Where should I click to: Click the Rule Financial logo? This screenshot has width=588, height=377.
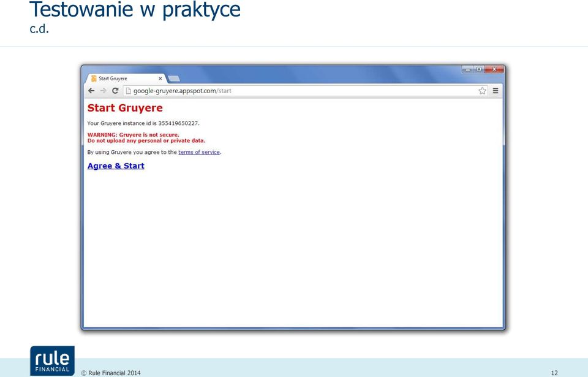coord(53,361)
